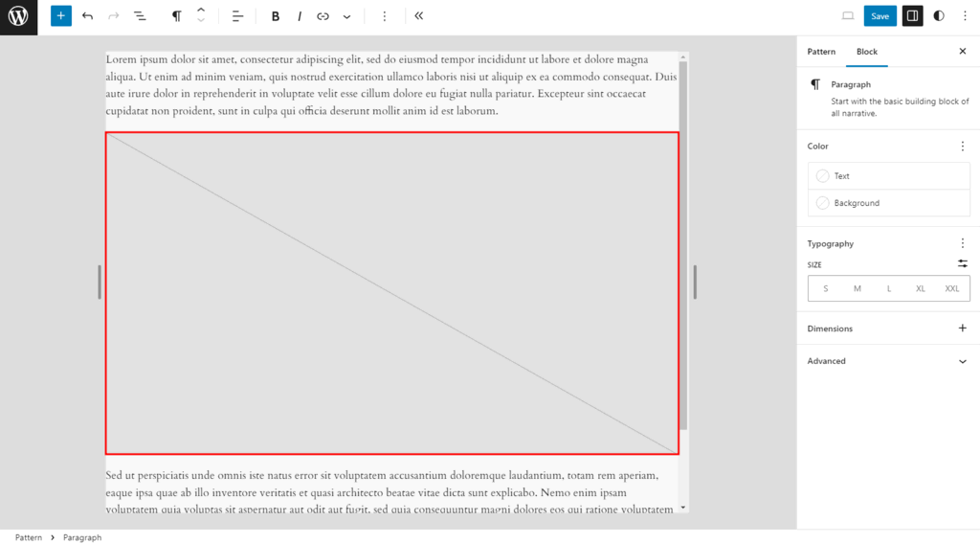The image size is (980, 544).
Task: Toggle the settings sidebar panel
Action: point(912,16)
